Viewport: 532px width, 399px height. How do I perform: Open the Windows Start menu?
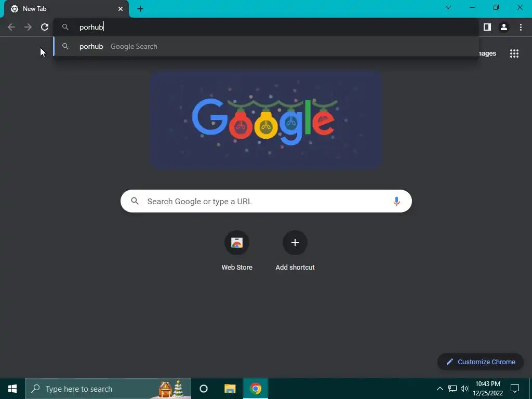coord(12,389)
